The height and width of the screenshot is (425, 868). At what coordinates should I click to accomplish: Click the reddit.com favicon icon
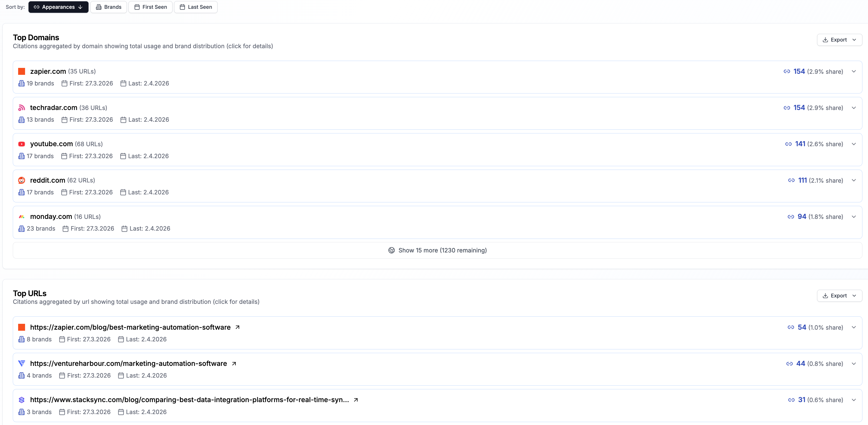click(x=22, y=180)
